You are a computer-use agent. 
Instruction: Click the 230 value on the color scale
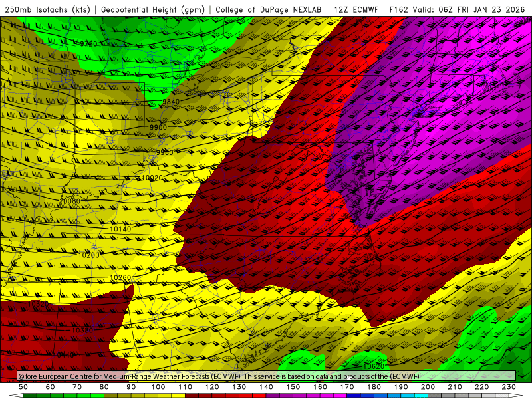coord(509,387)
